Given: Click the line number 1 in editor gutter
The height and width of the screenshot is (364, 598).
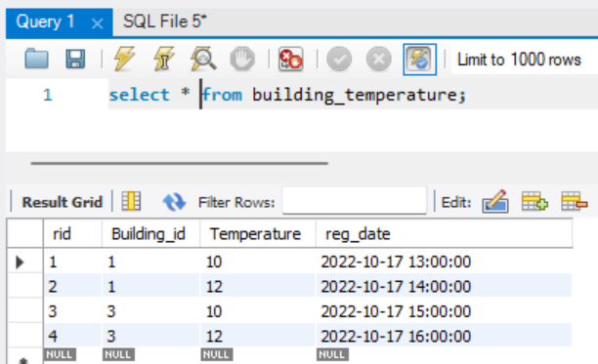Looking at the screenshot, I should pyautogui.click(x=47, y=95).
